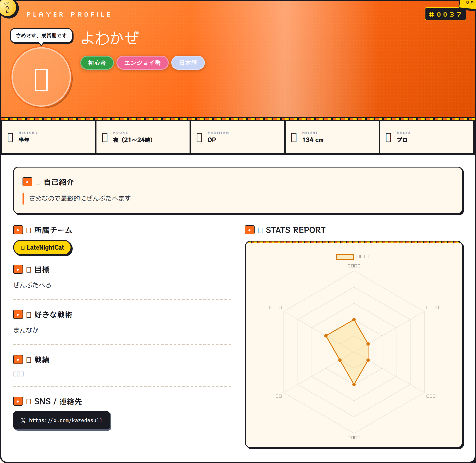The image size is (476, 463).
Task: Click the HISTORY stat card icon
Action: coord(10,137)
